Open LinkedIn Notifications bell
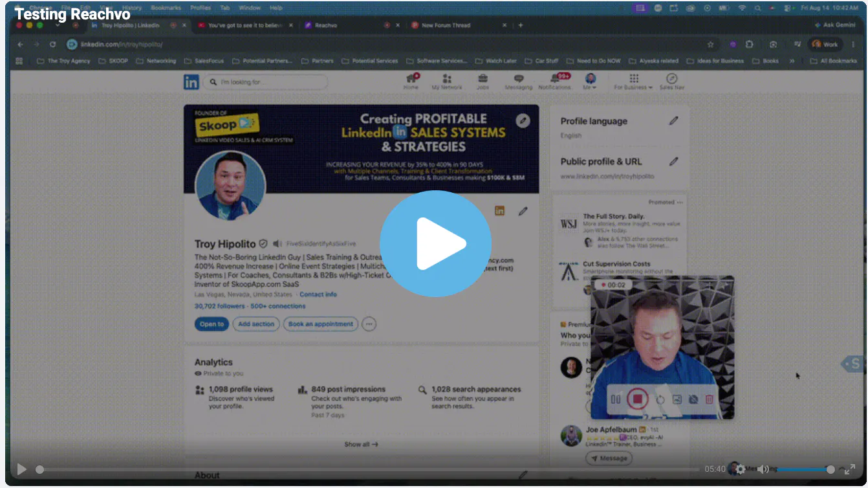 click(555, 82)
